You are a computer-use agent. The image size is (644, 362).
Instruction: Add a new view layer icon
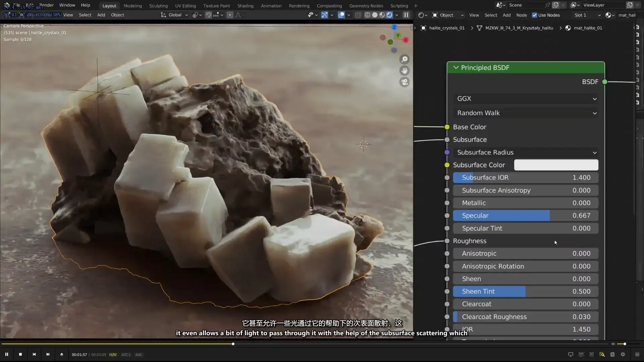click(x=630, y=5)
